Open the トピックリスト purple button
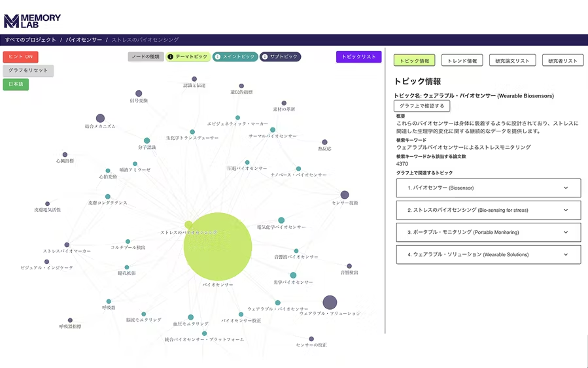588x368 pixels. point(358,57)
